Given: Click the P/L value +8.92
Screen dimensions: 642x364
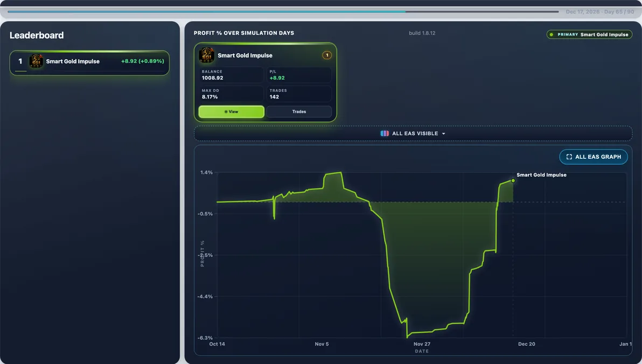Looking at the screenshot, I should pyautogui.click(x=277, y=78).
